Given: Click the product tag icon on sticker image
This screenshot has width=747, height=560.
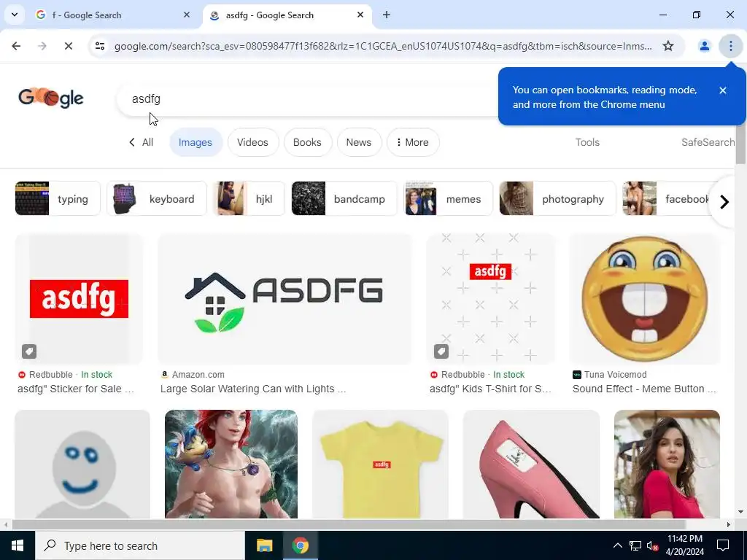Looking at the screenshot, I should [x=29, y=351].
